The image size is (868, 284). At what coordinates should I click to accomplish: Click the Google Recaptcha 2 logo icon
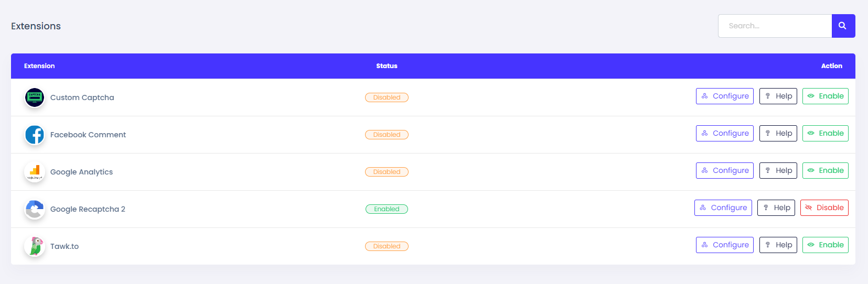35,209
